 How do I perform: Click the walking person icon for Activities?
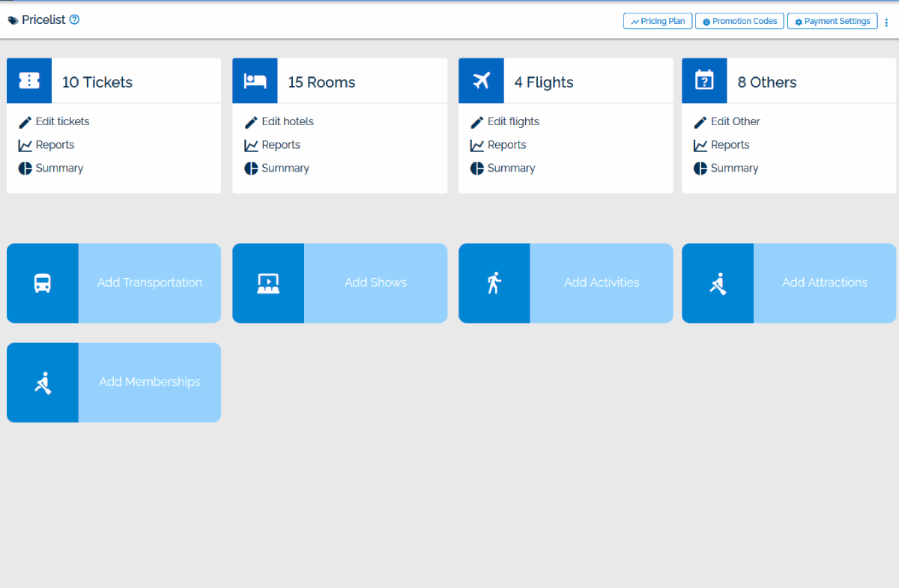(x=494, y=283)
